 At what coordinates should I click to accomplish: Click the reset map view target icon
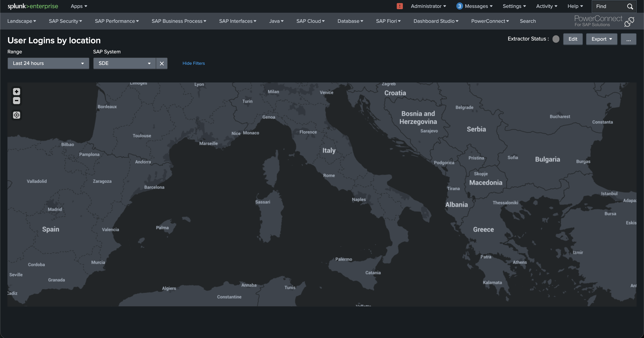pos(16,115)
